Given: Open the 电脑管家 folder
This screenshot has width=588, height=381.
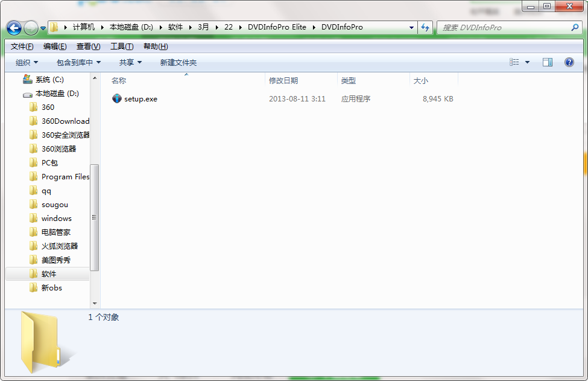Looking at the screenshot, I should (56, 232).
